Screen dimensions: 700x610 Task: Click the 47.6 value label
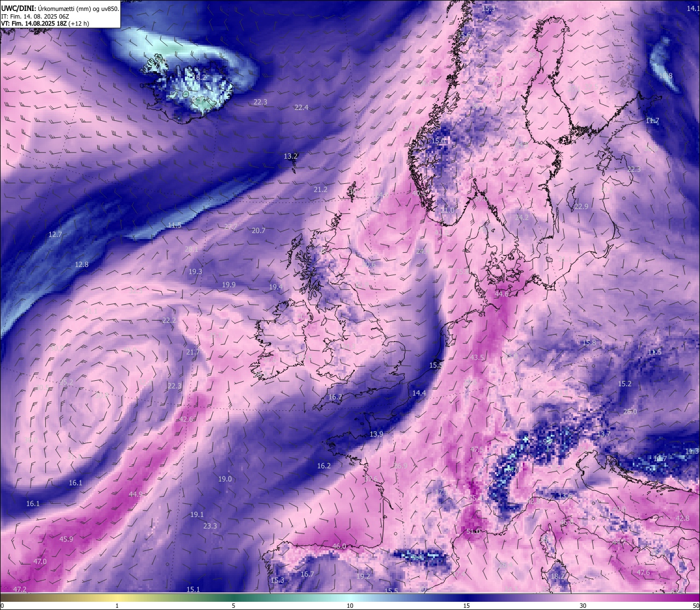pos(643,573)
